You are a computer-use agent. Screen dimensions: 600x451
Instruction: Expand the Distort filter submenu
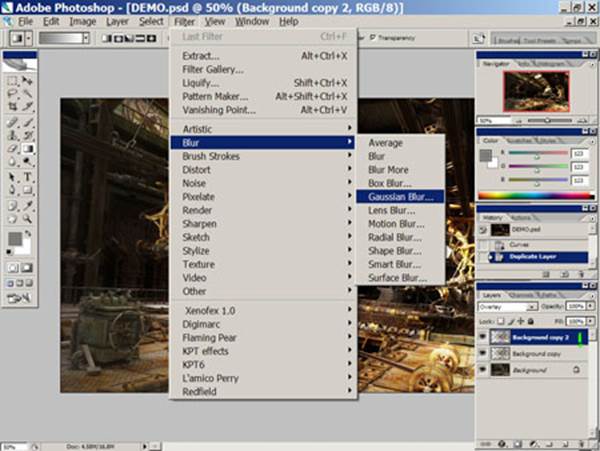point(262,169)
